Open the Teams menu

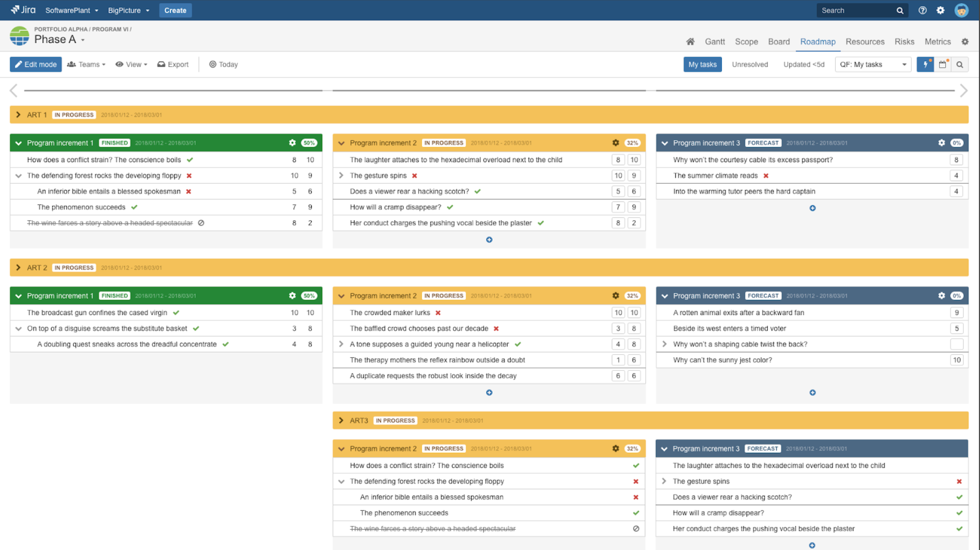pyautogui.click(x=86, y=64)
